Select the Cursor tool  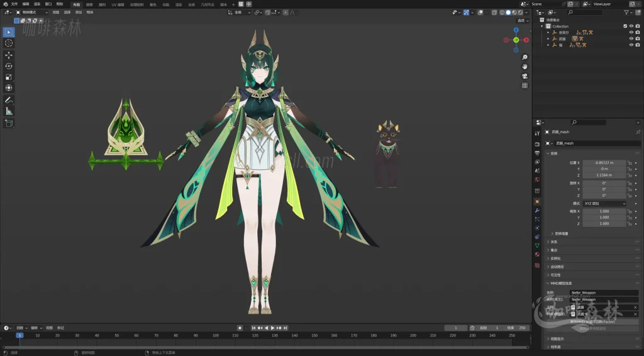tap(9, 43)
